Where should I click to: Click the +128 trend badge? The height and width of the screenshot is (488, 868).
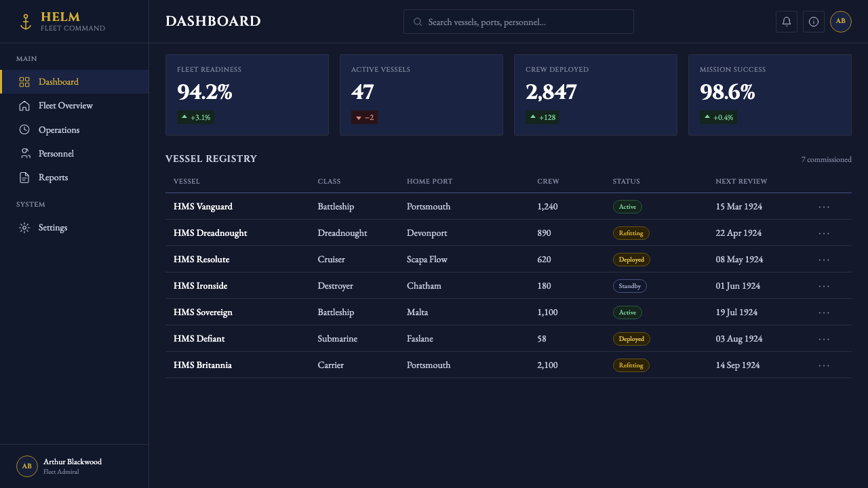pyautogui.click(x=543, y=117)
